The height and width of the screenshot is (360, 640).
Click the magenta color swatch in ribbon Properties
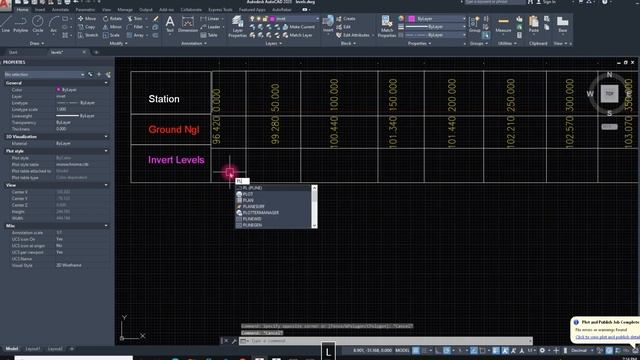click(411, 19)
